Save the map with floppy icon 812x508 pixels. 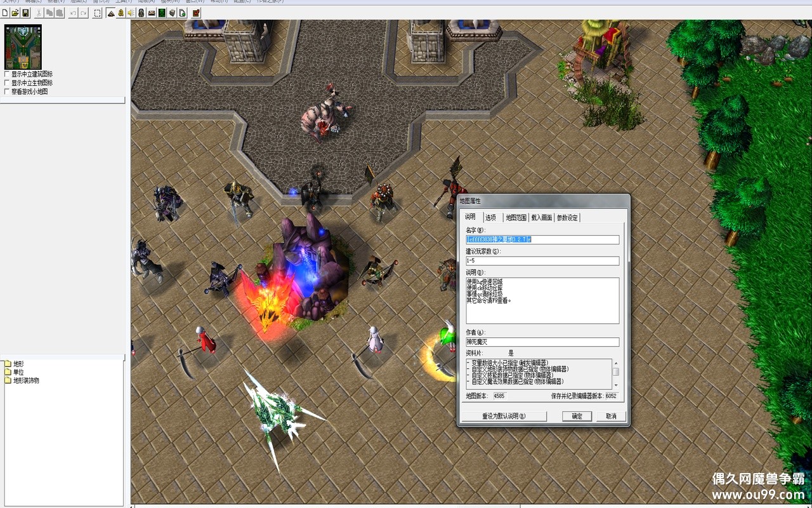point(25,13)
